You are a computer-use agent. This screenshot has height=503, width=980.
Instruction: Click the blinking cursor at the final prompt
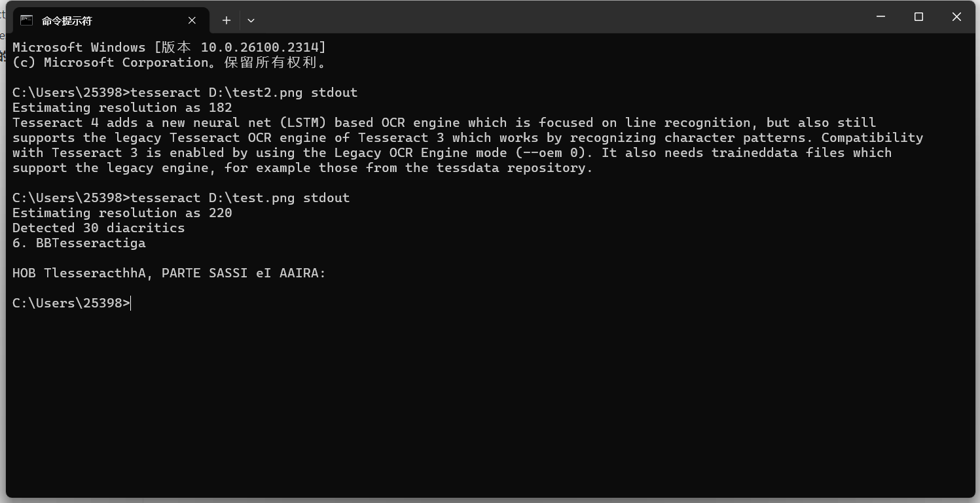[131, 303]
